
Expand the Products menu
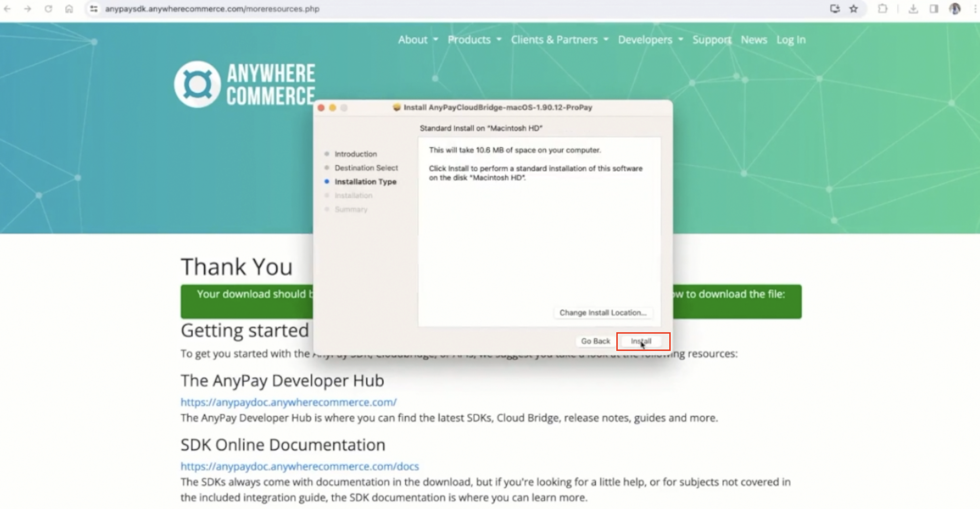tap(474, 40)
